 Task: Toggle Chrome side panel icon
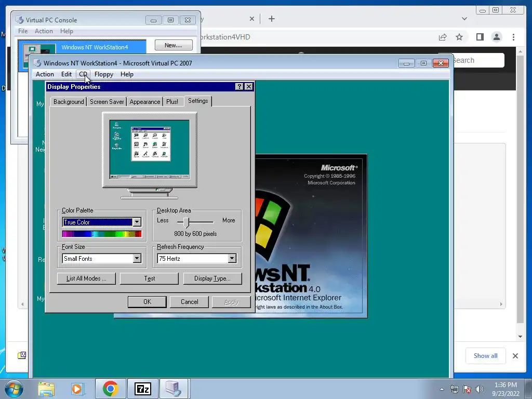tap(480, 37)
